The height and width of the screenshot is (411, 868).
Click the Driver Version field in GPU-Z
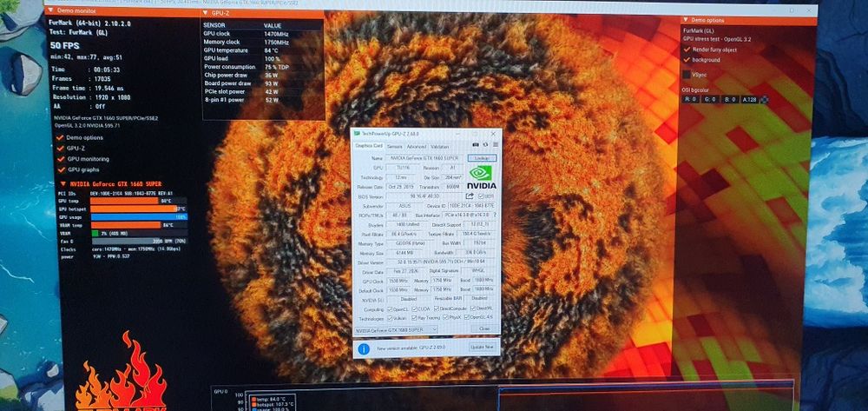pyautogui.click(x=441, y=262)
